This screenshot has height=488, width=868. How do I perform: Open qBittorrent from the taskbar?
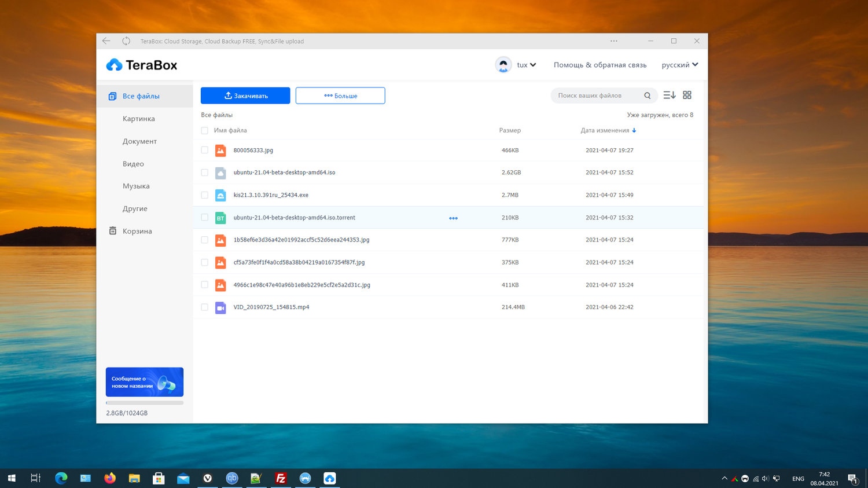(232, 478)
